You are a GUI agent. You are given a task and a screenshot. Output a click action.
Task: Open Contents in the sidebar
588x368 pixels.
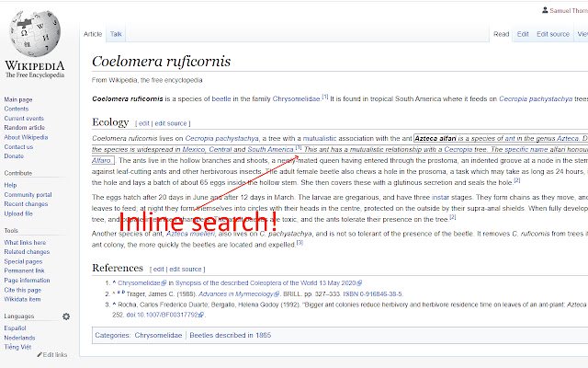(x=17, y=109)
